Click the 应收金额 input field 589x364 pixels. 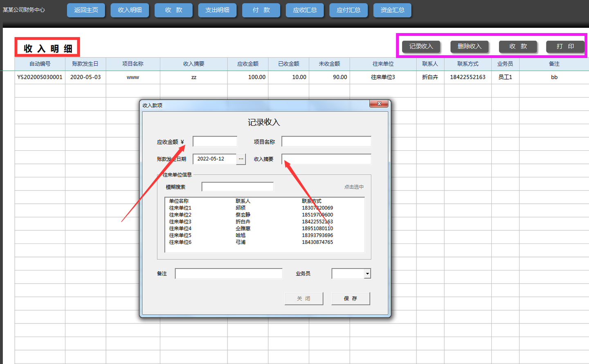point(215,142)
